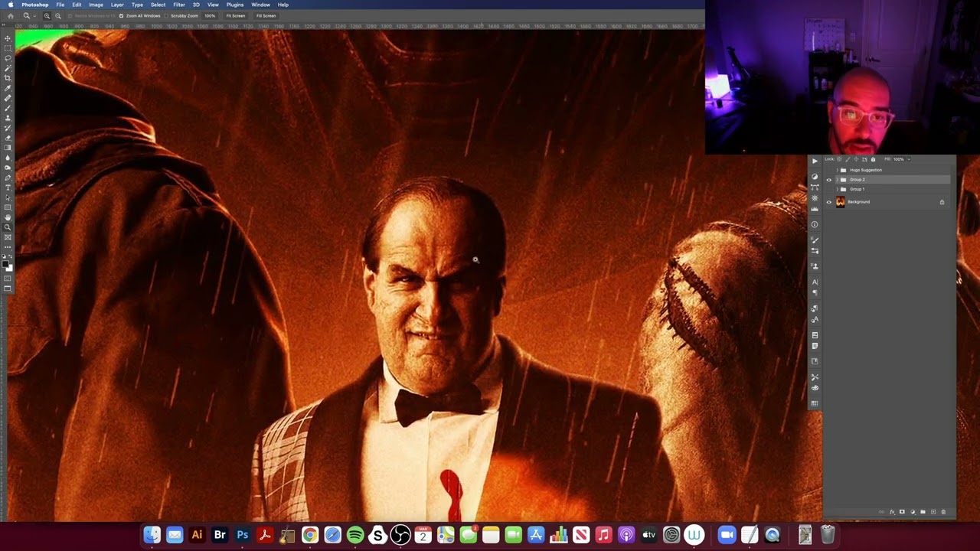Screen dimensions: 980x551
Task: Open Google Chrome from the Dock
Action: click(310, 535)
